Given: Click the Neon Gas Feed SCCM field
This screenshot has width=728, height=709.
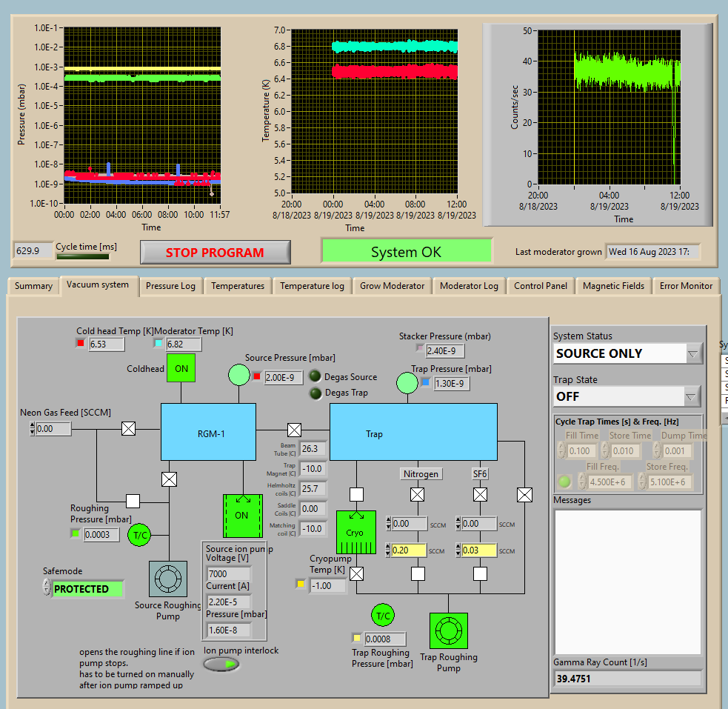Looking at the screenshot, I should (x=53, y=428).
